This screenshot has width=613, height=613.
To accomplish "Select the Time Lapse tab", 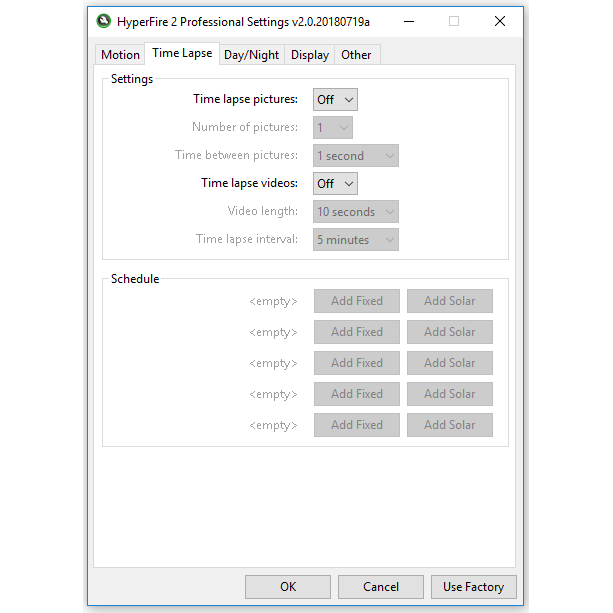I will point(182,53).
